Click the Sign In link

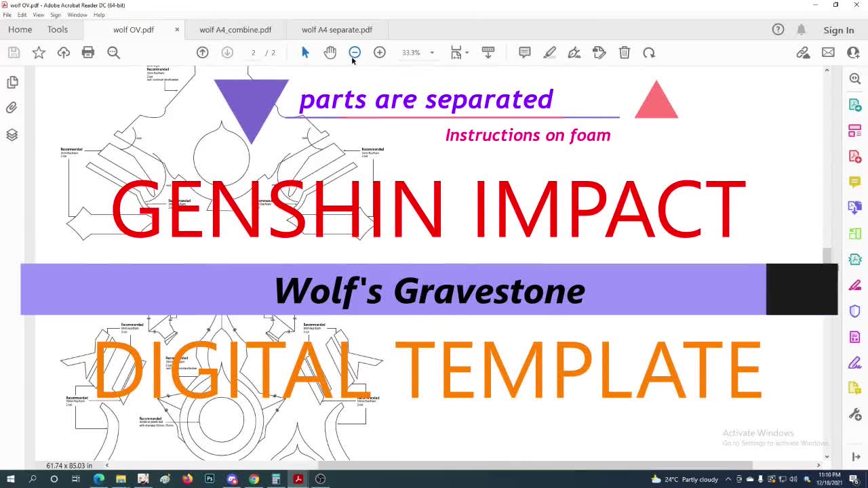click(x=839, y=30)
